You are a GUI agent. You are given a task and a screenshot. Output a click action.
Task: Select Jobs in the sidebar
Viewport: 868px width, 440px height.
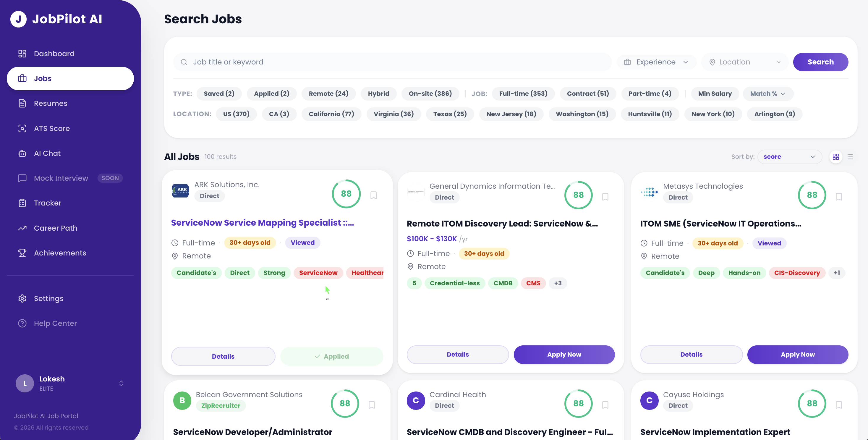[70, 78]
